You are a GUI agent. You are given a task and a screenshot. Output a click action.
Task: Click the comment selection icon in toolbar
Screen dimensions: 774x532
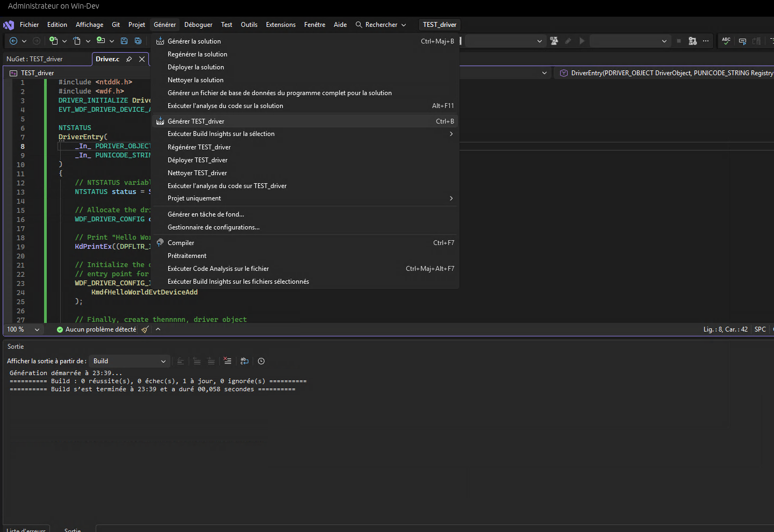pos(742,41)
